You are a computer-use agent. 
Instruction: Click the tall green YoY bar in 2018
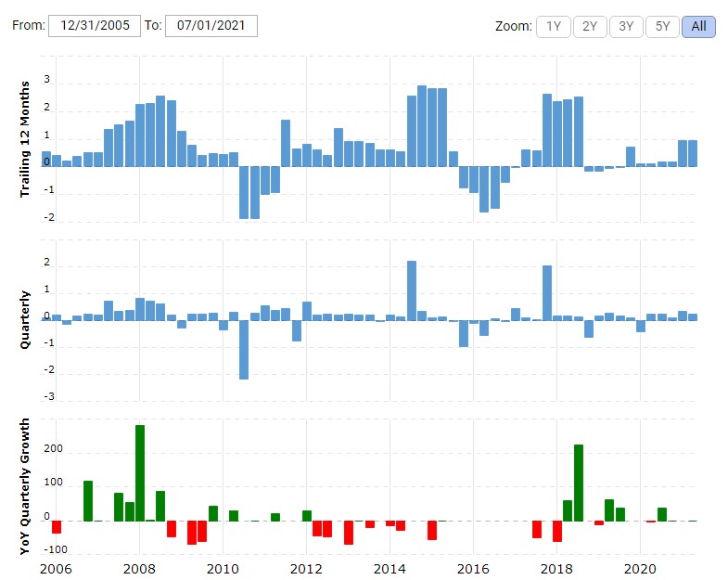click(x=579, y=483)
